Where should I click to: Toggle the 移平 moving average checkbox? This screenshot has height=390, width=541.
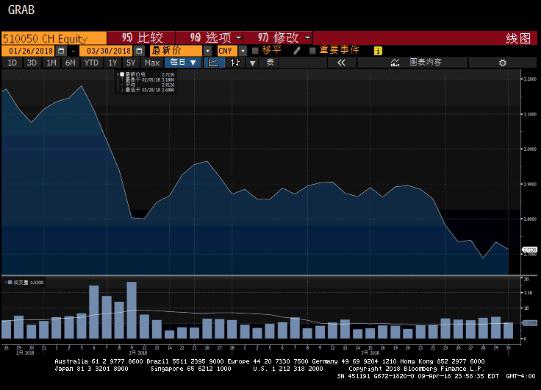click(x=255, y=51)
